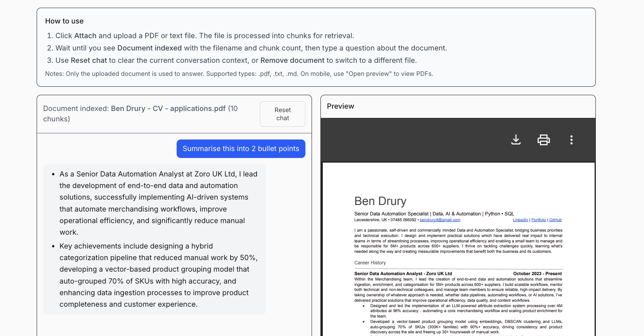Click the 'Senior Data Automation Analyst - Zoro UK Ltd' job title

click(x=403, y=274)
